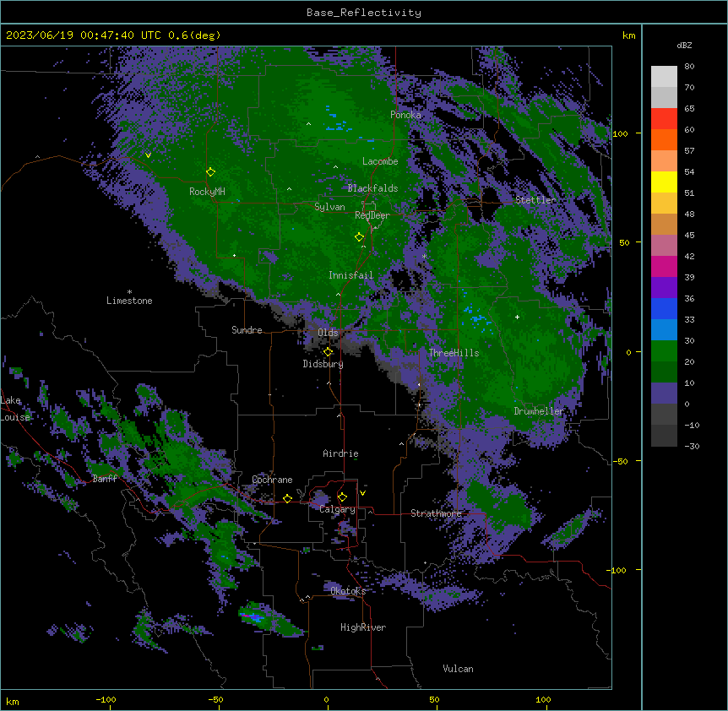Click the RockyMH label

pos(207,192)
